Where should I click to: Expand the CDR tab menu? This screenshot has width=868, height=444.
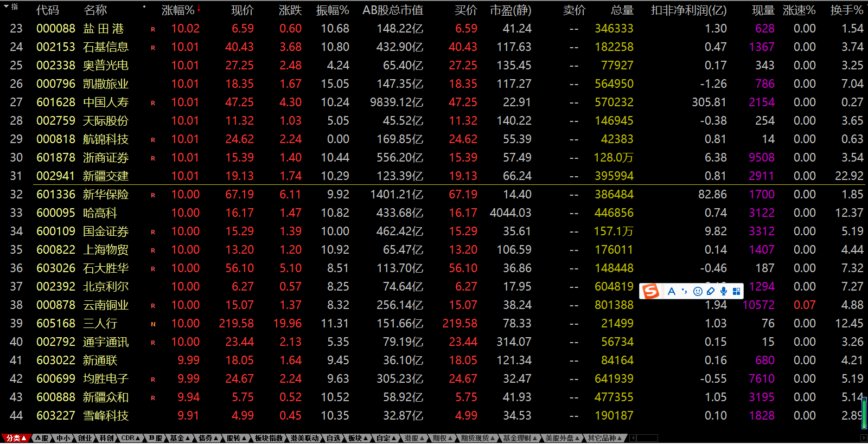coord(130,438)
